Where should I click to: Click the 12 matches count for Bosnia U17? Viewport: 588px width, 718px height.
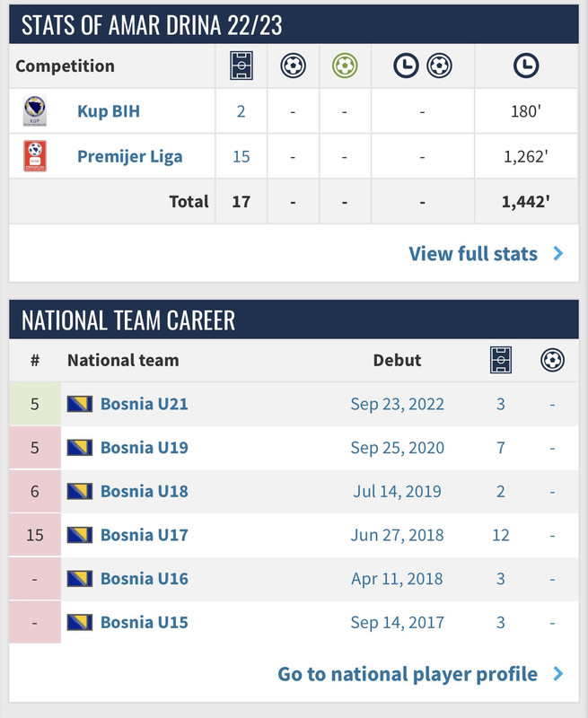(501, 535)
